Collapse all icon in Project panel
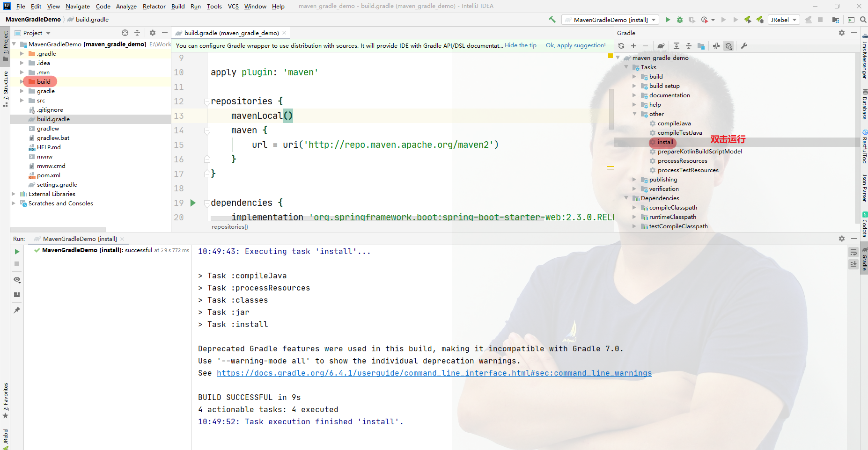The width and height of the screenshot is (868, 450). (137, 33)
